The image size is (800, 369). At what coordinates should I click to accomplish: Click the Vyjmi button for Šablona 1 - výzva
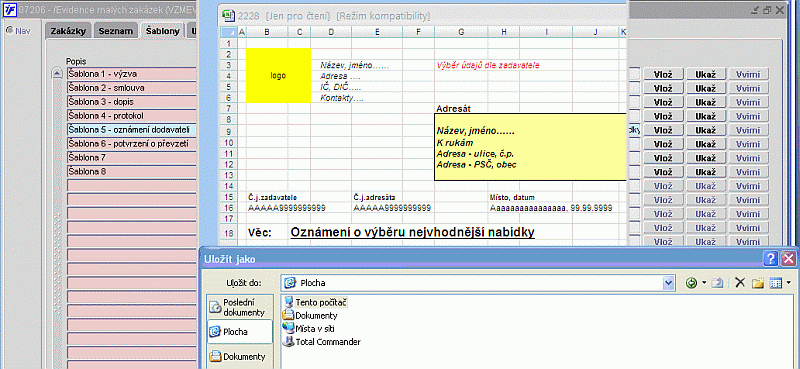[x=748, y=75]
